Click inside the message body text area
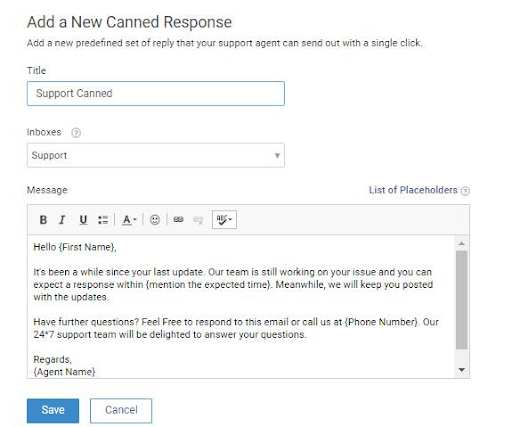The height and width of the screenshot is (427, 512). pyautogui.click(x=241, y=306)
